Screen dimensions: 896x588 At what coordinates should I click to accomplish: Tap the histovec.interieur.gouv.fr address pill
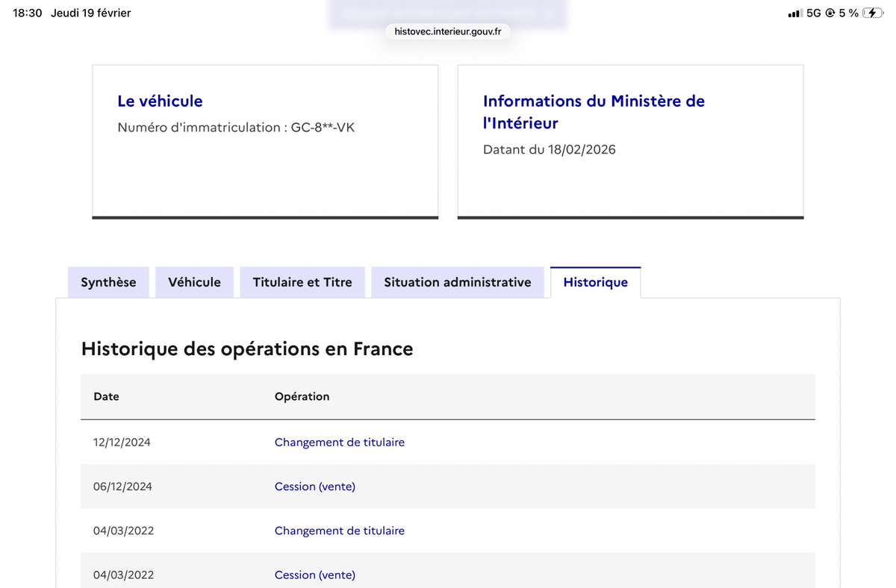point(448,31)
